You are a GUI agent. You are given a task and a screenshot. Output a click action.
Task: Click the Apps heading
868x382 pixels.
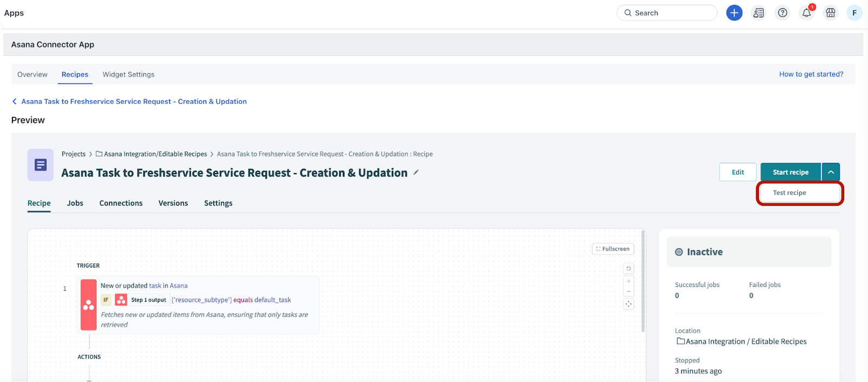tap(14, 13)
